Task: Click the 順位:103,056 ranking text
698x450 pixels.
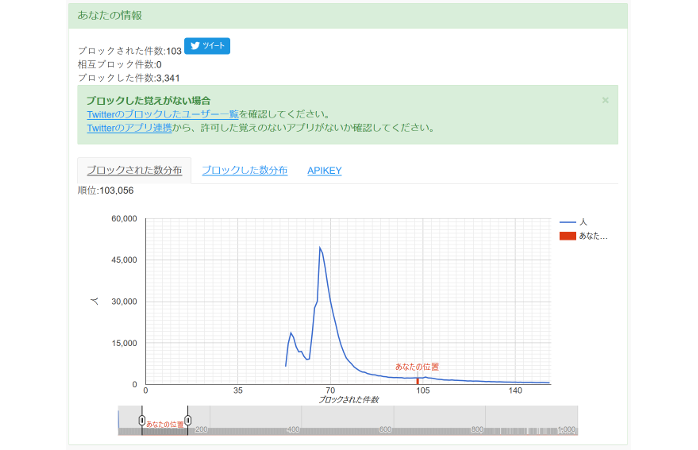Action: 106,190
